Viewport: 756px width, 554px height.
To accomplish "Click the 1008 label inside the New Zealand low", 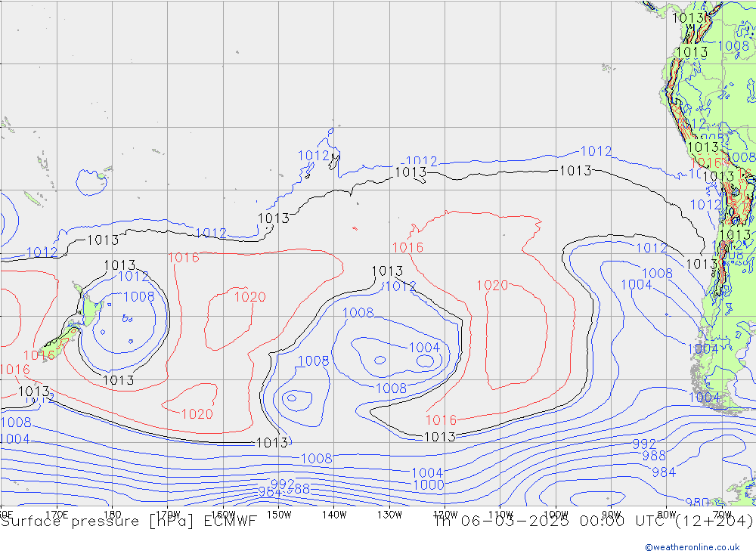I will coord(138,297).
